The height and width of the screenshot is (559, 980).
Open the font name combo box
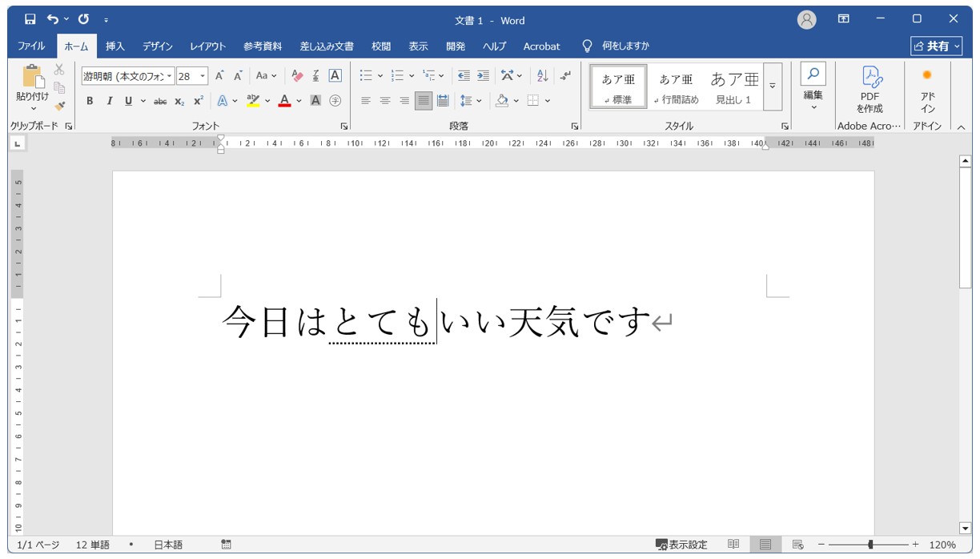point(127,76)
